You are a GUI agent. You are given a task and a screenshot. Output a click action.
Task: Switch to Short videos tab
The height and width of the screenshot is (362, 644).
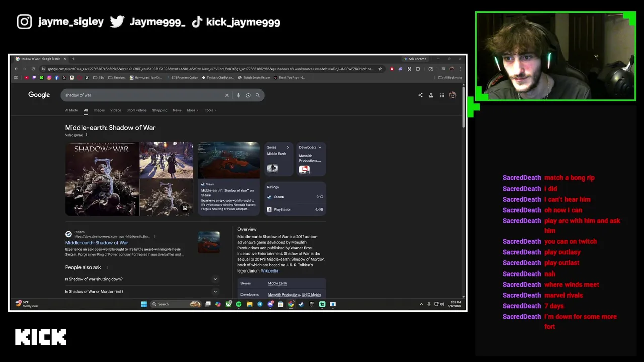(136, 110)
